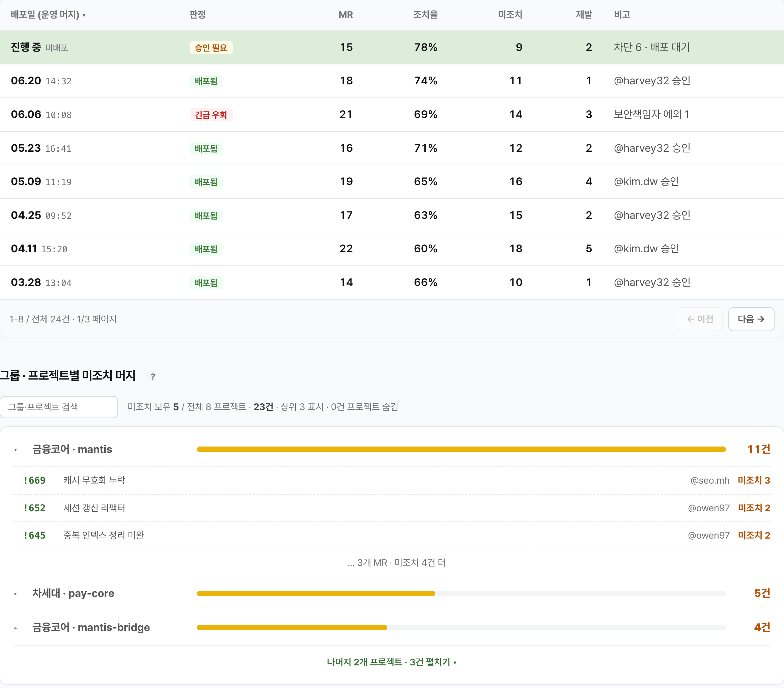
Task: Click the 판정 column header
Action: tap(198, 15)
